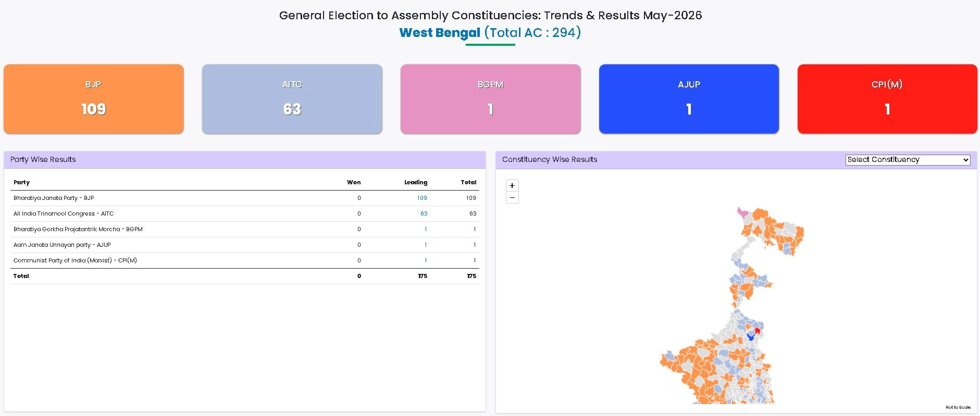Image resolution: width=980 pixels, height=416 pixels.
Task: Click the bold 'Total' label in summary row
Action: pyautogui.click(x=21, y=276)
